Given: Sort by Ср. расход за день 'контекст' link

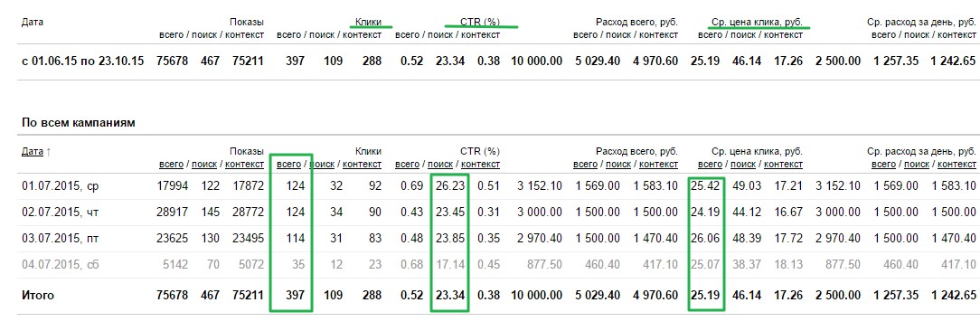Looking at the screenshot, I should [956, 164].
